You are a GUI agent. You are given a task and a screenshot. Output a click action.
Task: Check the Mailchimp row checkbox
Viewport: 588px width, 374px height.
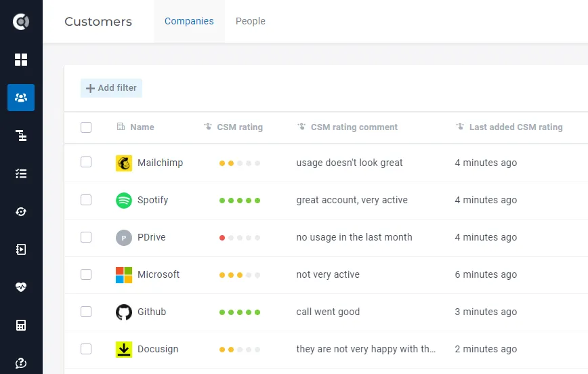click(86, 162)
